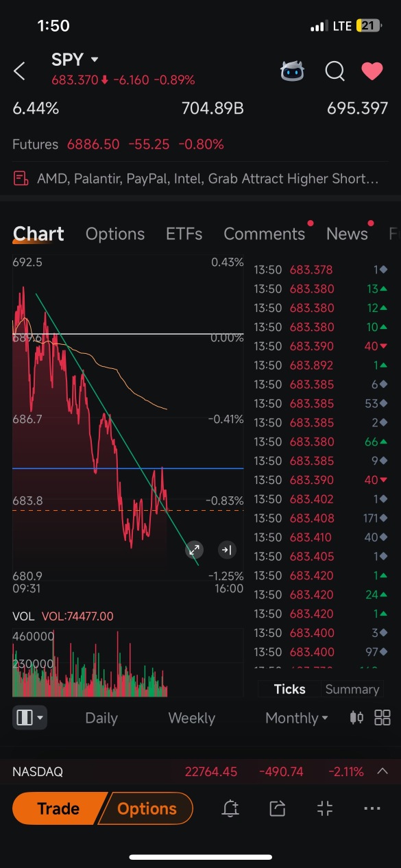Open search with magnifier icon
The image size is (401, 868).
pos(335,71)
